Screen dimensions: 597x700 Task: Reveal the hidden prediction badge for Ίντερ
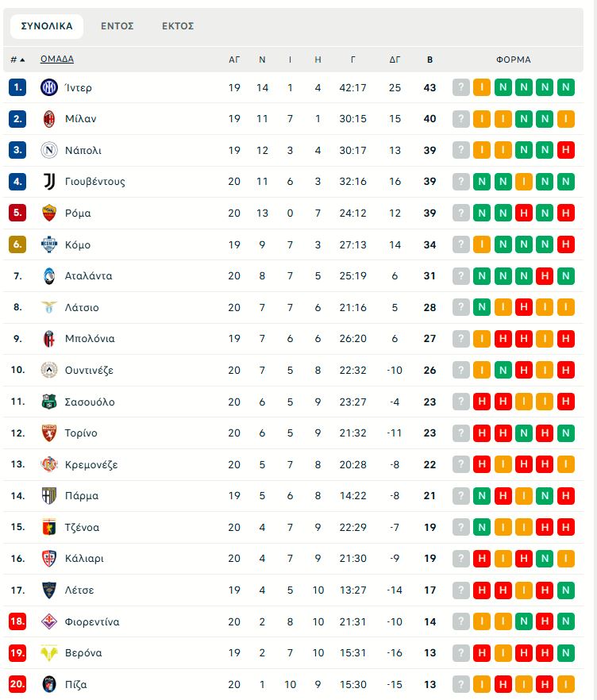point(460,88)
